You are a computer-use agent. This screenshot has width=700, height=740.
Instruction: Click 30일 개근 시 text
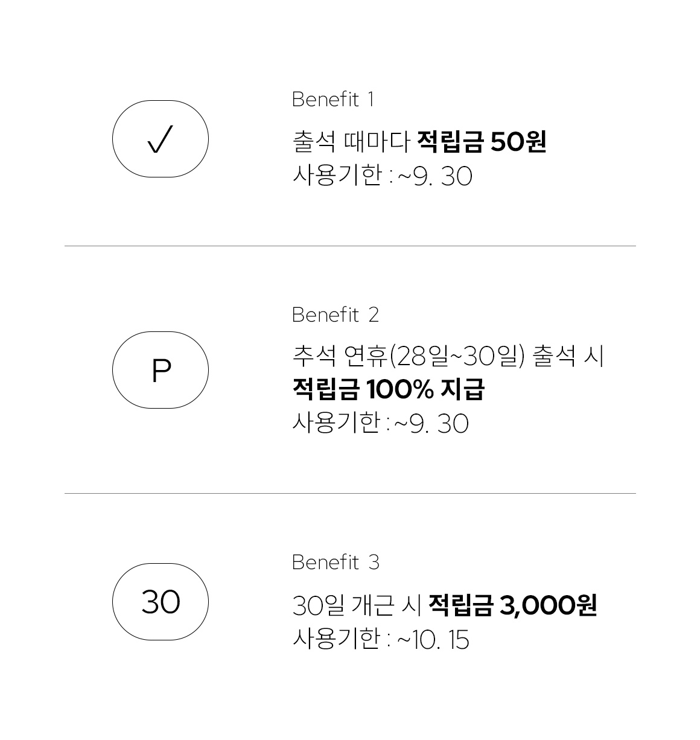357,605
